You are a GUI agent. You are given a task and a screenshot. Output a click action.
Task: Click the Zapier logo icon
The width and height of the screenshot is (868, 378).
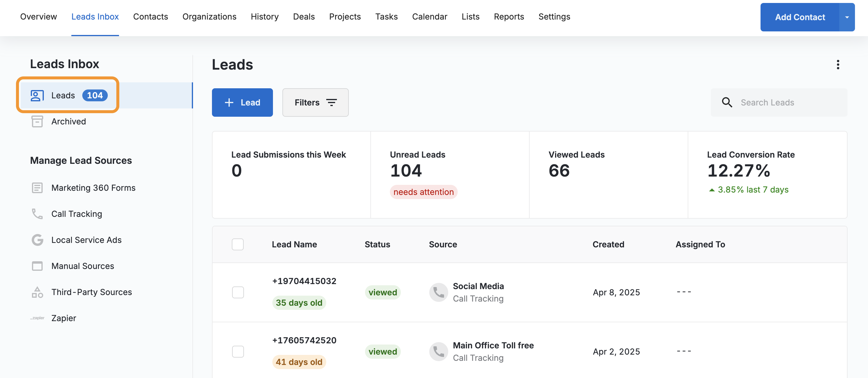(x=37, y=318)
